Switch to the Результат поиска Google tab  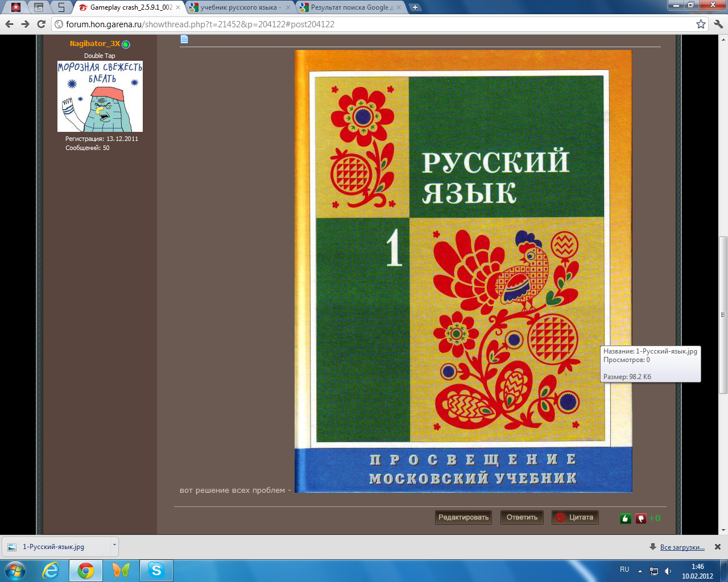349,7
